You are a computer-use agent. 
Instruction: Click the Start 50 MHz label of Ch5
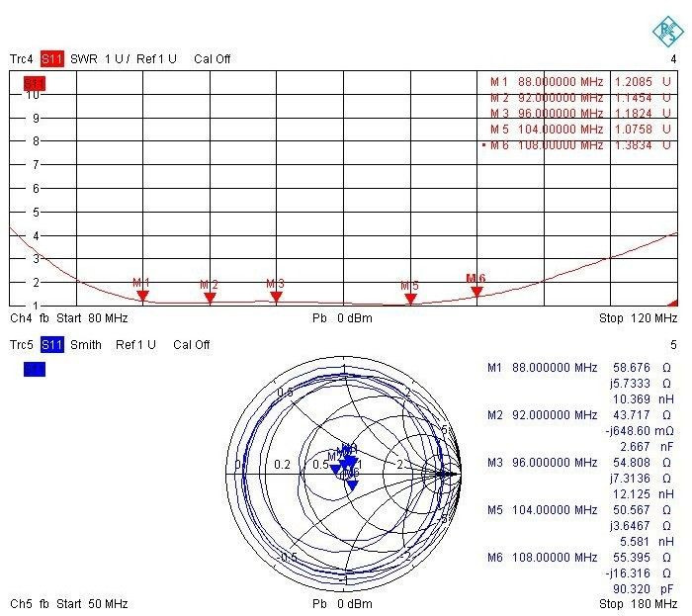[x=92, y=604]
